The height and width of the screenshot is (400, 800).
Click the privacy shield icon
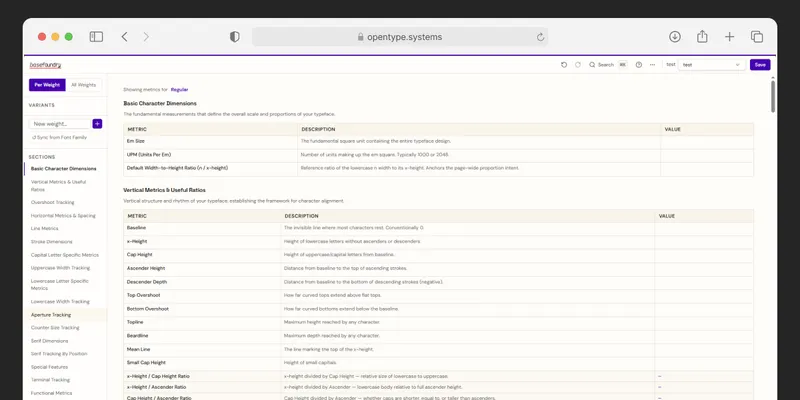pyautogui.click(x=235, y=37)
